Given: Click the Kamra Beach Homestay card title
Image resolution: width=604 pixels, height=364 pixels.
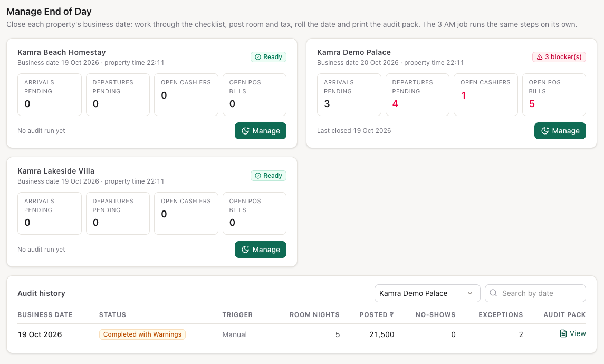Looking at the screenshot, I should pos(62,52).
